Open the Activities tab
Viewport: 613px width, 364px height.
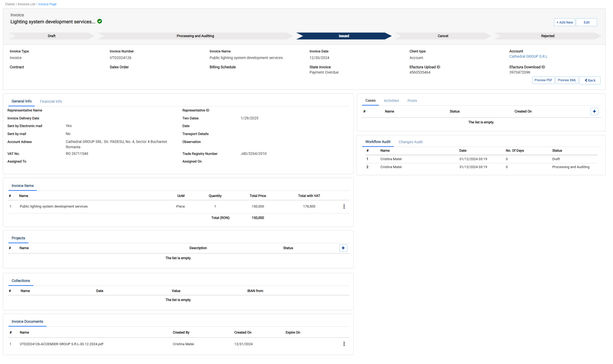[391, 101]
